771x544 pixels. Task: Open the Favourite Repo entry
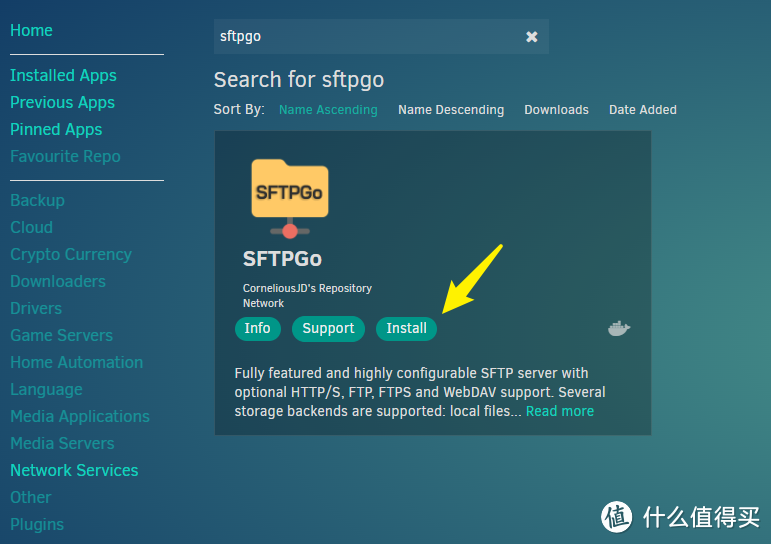click(x=65, y=156)
